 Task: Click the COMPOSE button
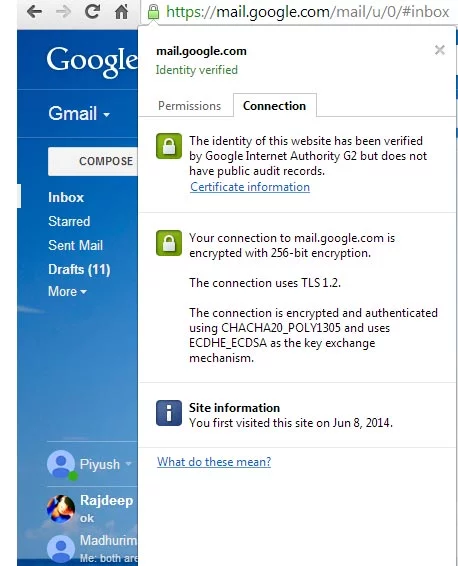93,161
